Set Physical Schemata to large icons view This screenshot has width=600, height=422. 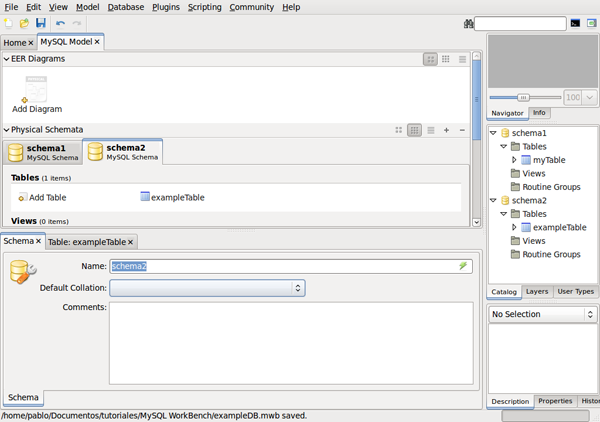[x=398, y=130]
